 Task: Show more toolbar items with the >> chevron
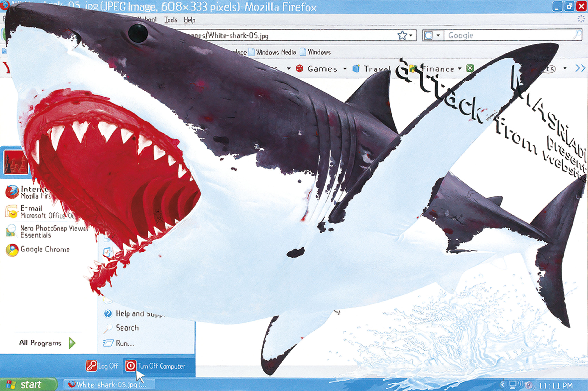580,68
